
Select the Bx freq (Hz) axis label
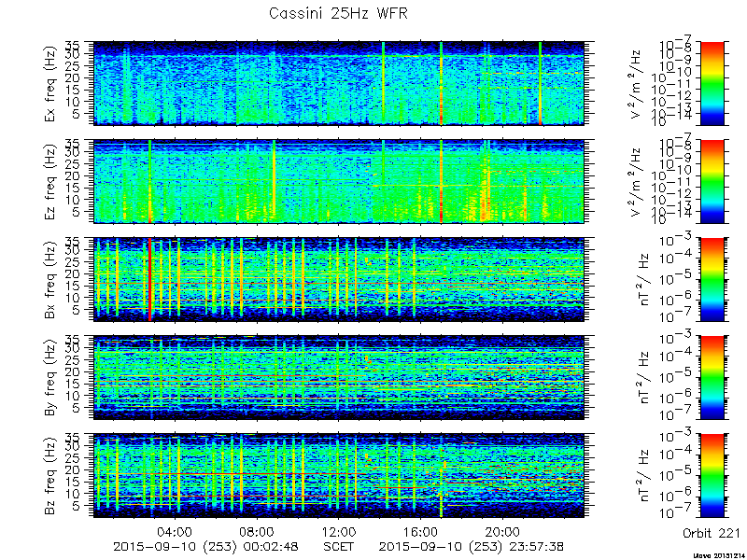click(51, 279)
